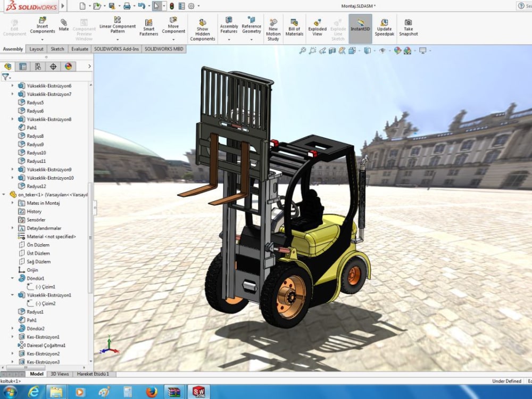Click Show Hidden Components

click(203, 30)
